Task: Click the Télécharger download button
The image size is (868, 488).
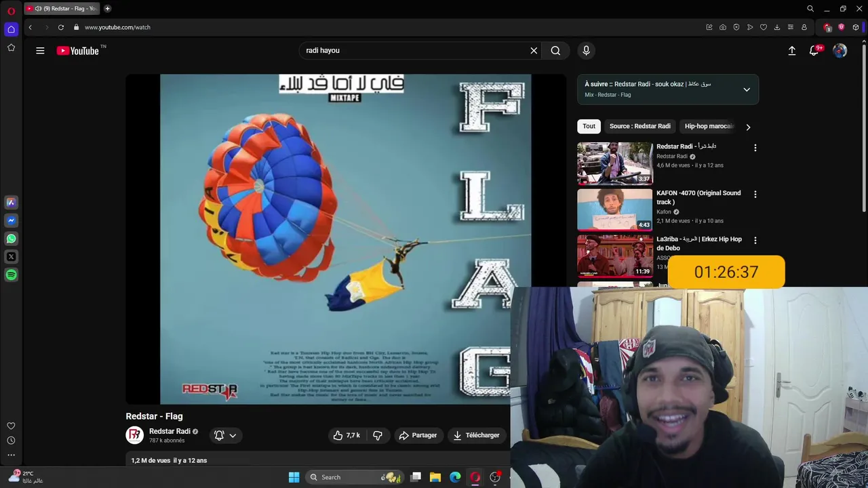Action: pyautogui.click(x=477, y=435)
